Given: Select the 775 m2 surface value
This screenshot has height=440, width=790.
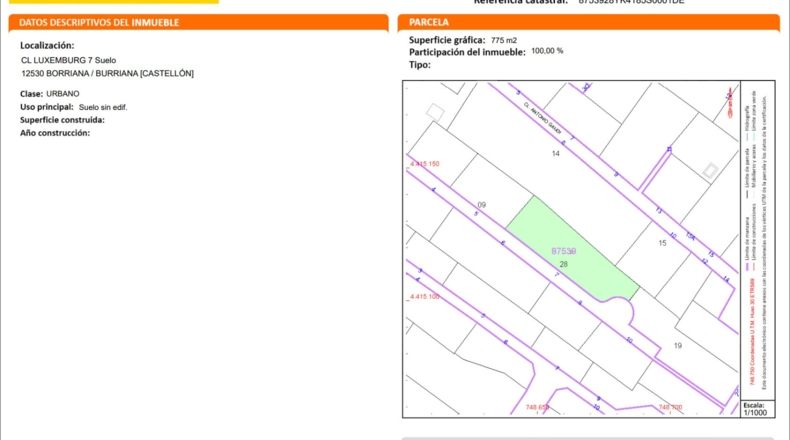Looking at the screenshot, I should [x=504, y=40].
